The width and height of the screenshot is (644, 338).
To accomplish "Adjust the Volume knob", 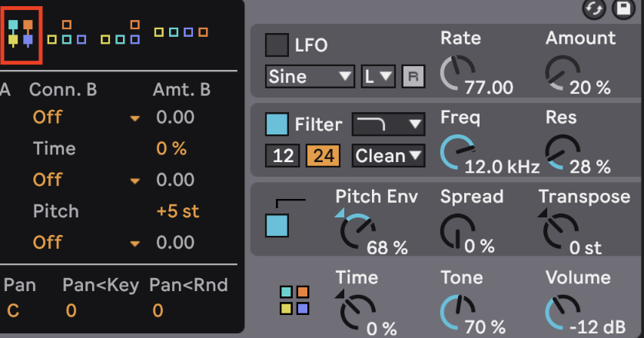I will (563, 312).
